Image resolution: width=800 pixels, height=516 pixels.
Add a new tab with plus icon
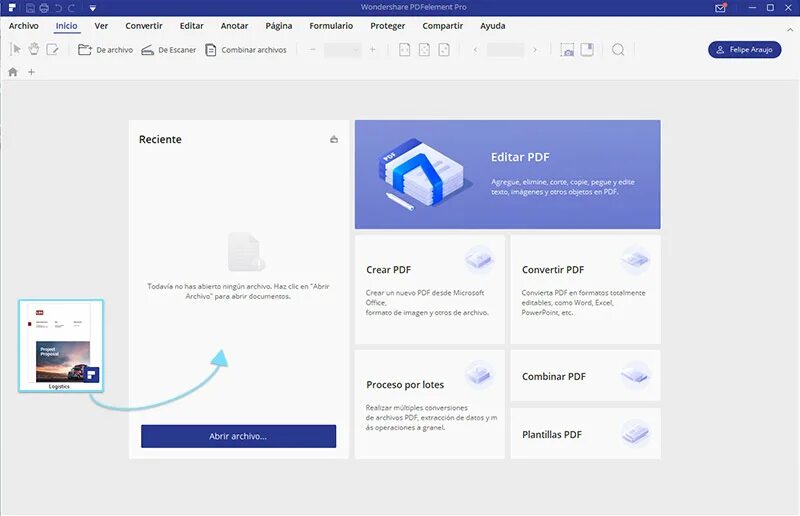(31, 72)
